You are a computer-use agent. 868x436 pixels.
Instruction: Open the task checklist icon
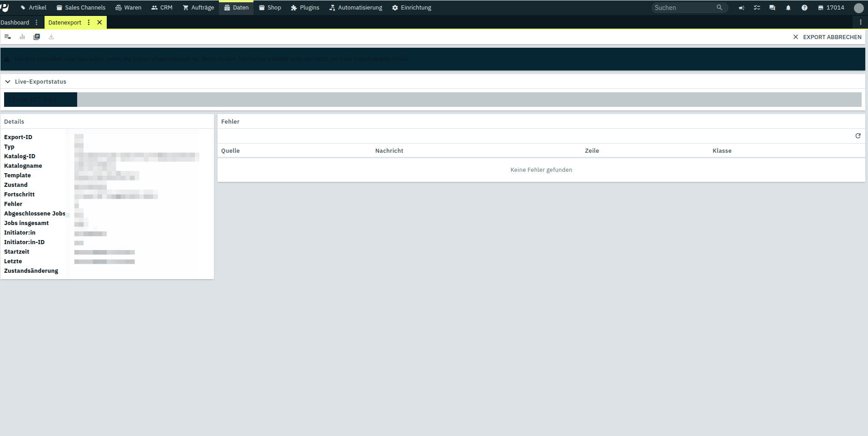click(x=757, y=8)
